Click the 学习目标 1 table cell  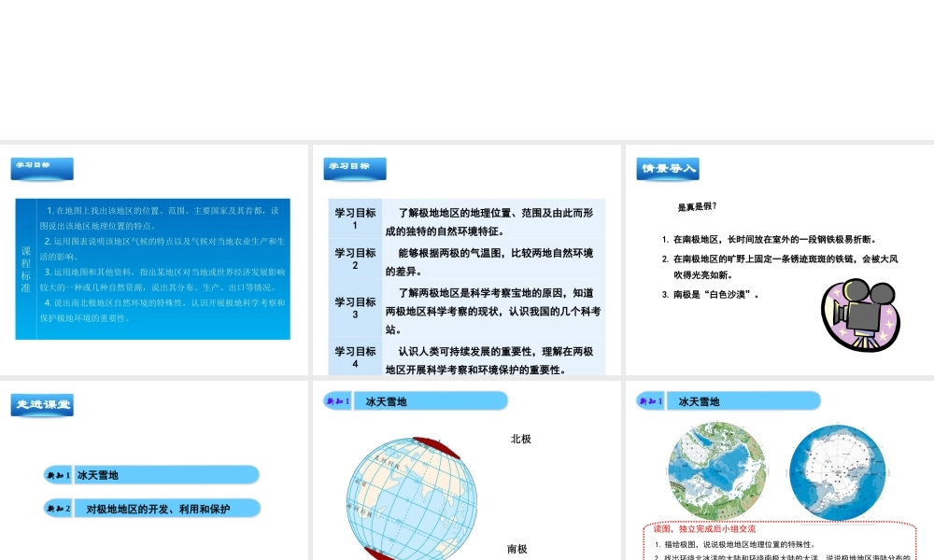355,218
